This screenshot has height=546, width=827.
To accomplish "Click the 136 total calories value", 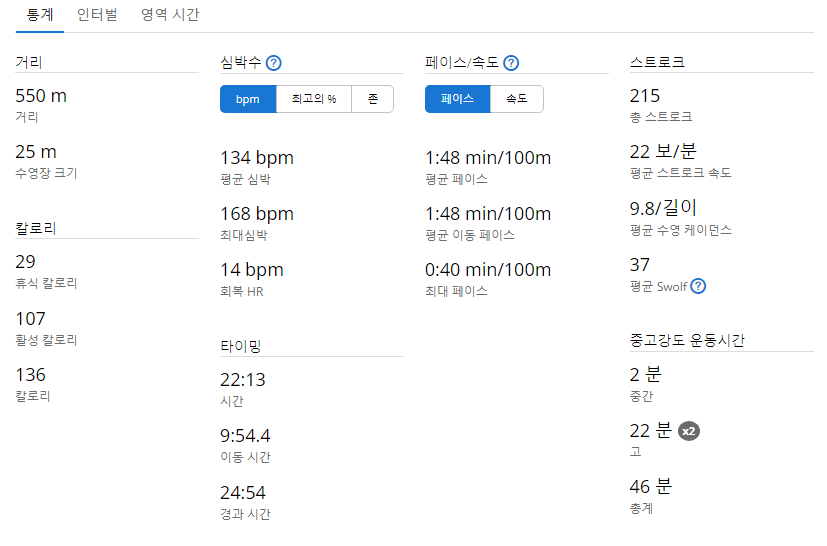I will click(31, 375).
